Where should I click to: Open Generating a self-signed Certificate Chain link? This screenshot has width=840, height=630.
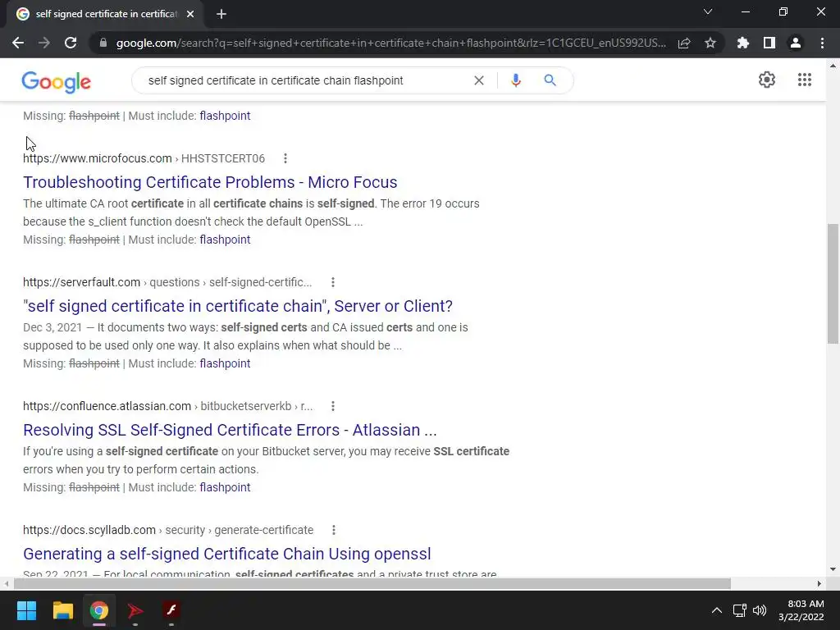[227, 554]
